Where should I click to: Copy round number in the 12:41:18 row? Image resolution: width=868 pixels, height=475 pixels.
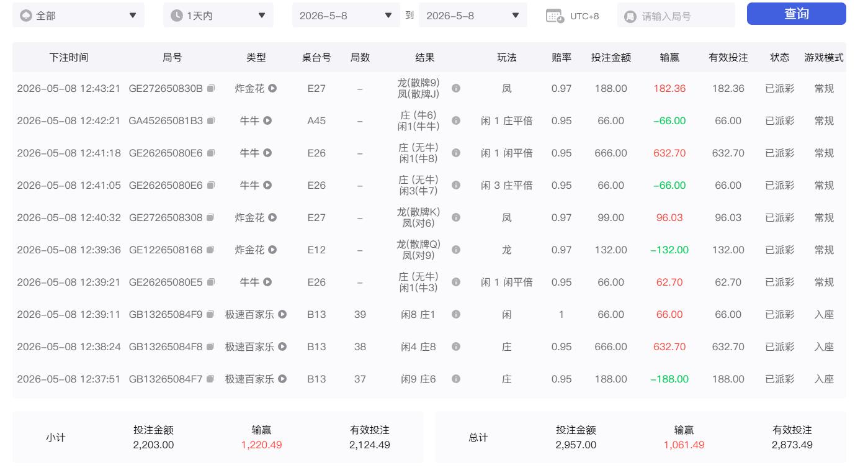pos(211,153)
